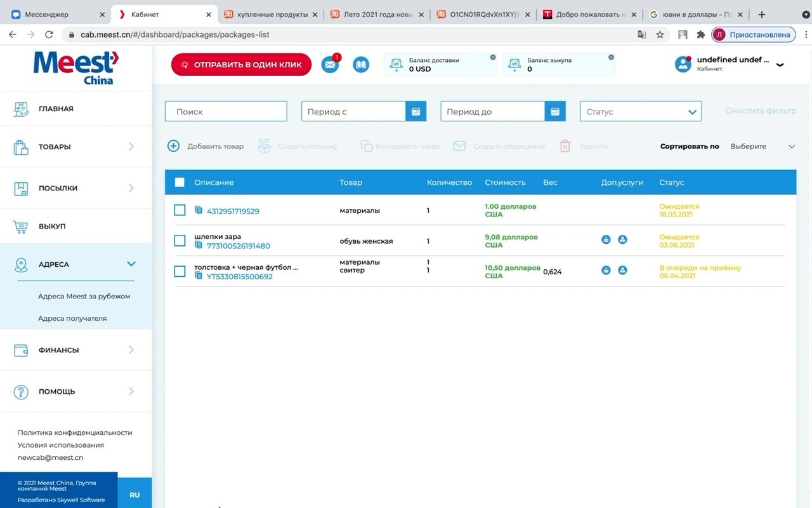The height and width of the screenshot is (508, 812).
Task: Click the Удалить trash icon
Action: [x=565, y=146]
